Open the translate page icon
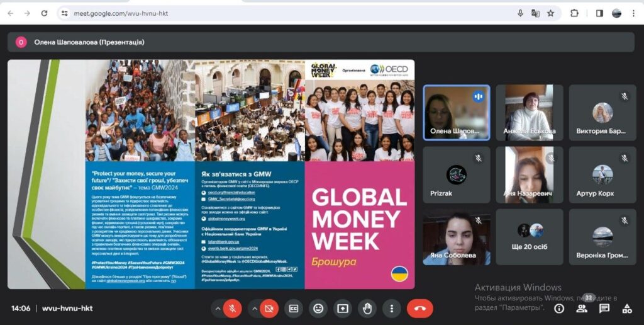The image size is (644, 325). tap(535, 13)
